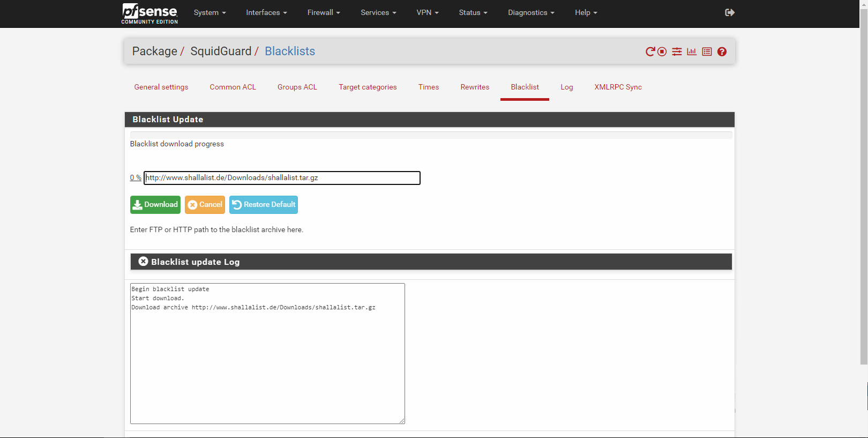Click the textarea corner grip of the log
The height and width of the screenshot is (438, 868).
point(402,421)
